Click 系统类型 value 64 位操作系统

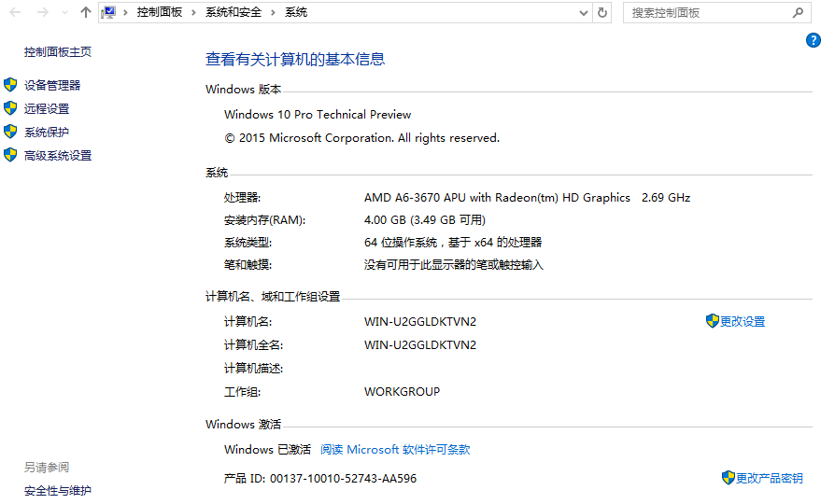(453, 243)
